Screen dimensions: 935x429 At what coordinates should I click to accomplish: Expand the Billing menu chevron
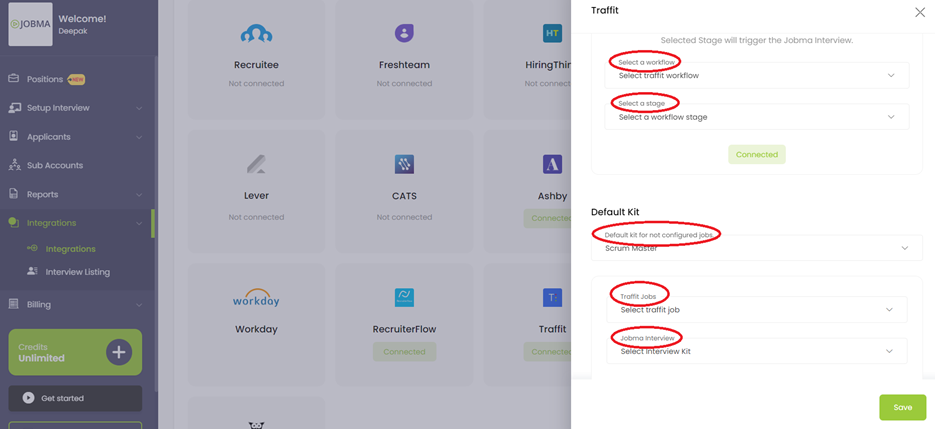pyautogui.click(x=139, y=305)
